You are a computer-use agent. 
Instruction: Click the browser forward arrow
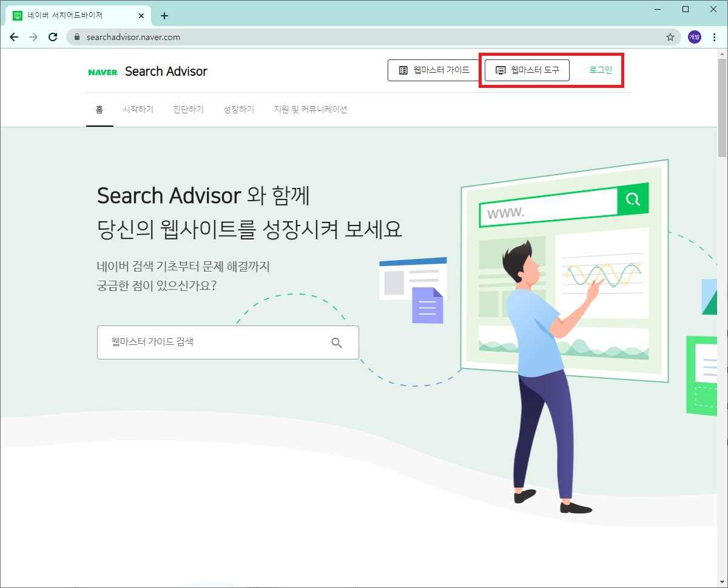tap(33, 37)
